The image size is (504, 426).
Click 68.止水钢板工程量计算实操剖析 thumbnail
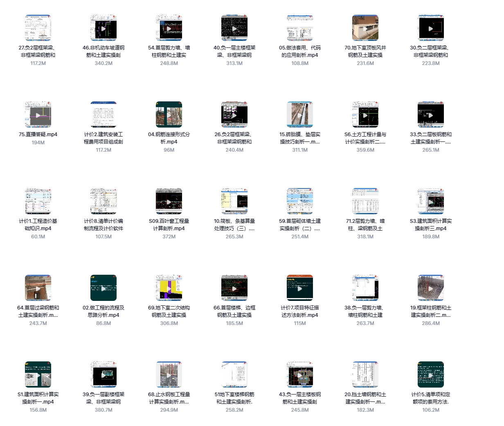coord(169,375)
